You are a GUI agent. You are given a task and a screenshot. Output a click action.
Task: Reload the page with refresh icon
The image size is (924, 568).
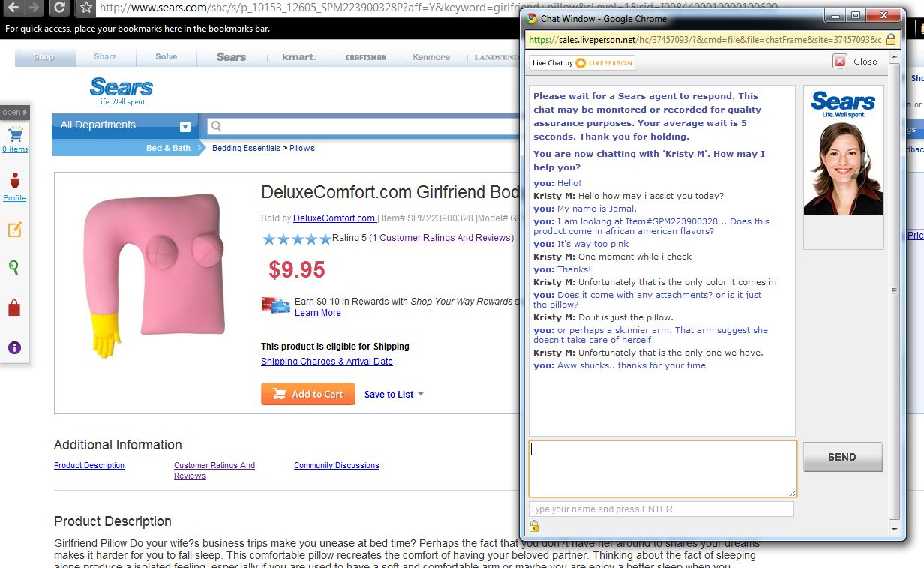[x=61, y=8]
